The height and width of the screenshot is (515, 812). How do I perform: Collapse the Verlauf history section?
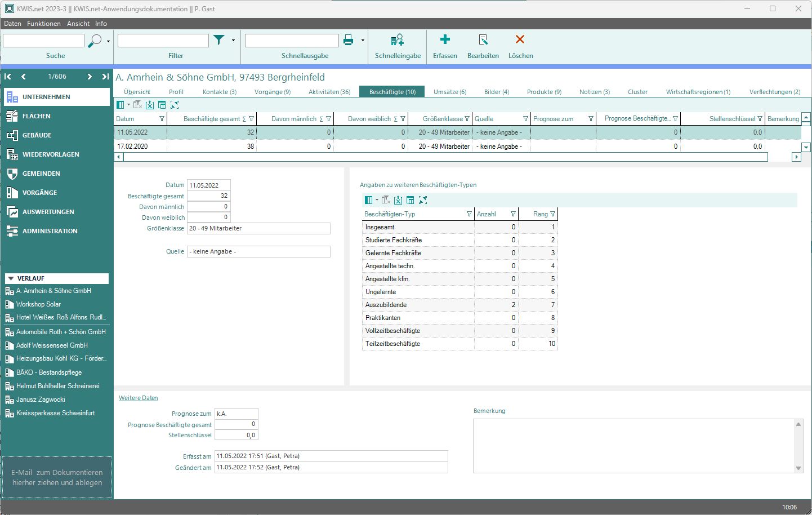(x=11, y=279)
